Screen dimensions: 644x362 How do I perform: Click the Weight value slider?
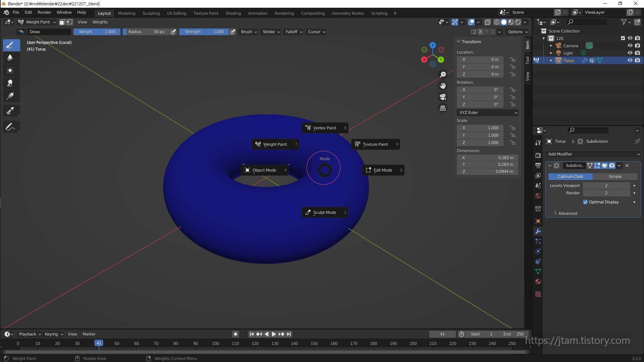coord(97,32)
